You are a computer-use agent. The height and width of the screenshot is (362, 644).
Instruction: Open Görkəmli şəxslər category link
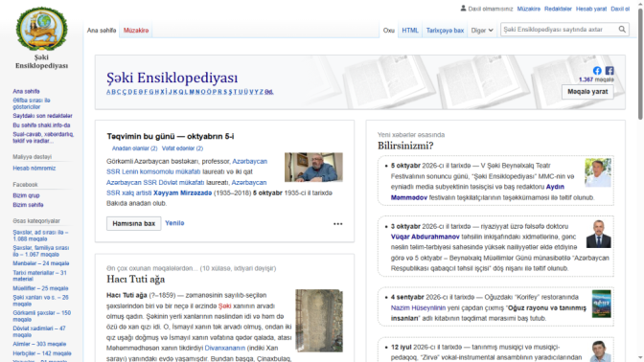coord(41,316)
